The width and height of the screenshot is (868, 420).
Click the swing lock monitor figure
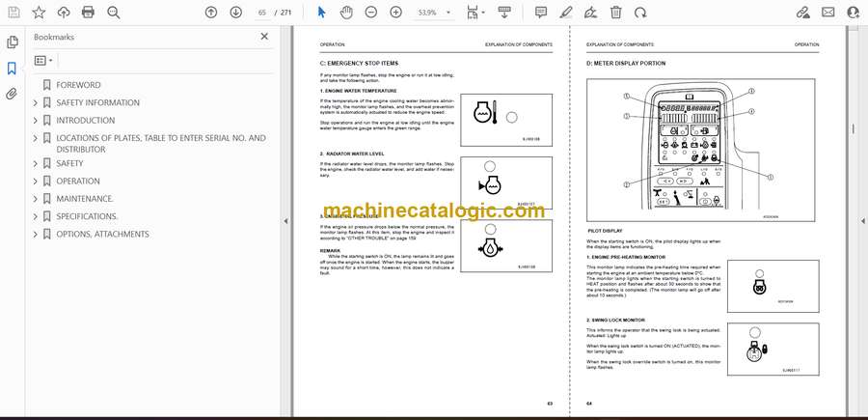click(773, 350)
